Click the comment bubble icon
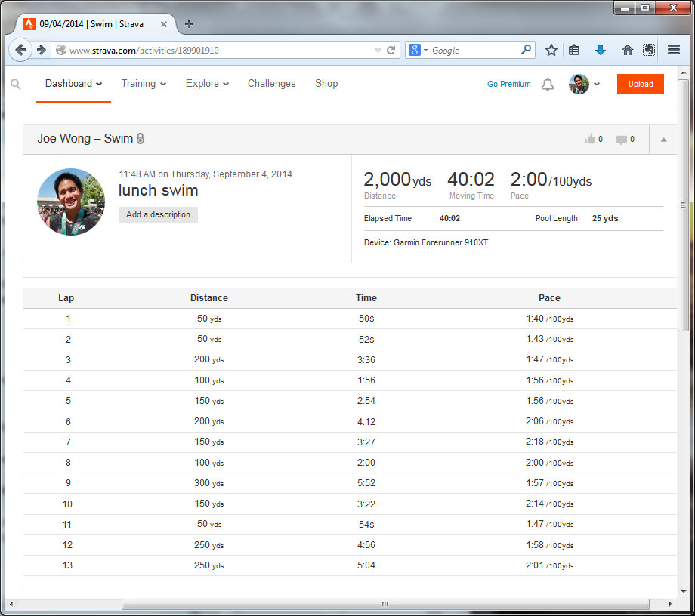695x616 pixels. (x=622, y=140)
